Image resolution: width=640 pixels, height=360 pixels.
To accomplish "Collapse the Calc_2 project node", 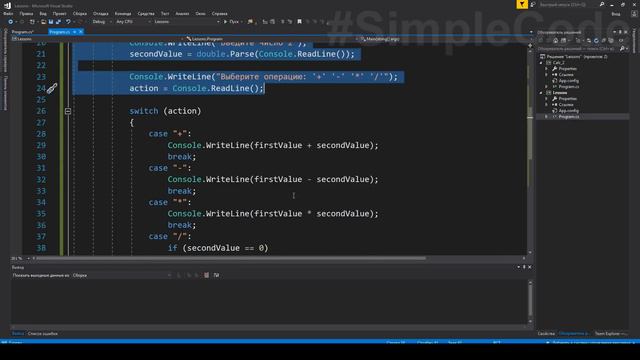I will click(541, 63).
